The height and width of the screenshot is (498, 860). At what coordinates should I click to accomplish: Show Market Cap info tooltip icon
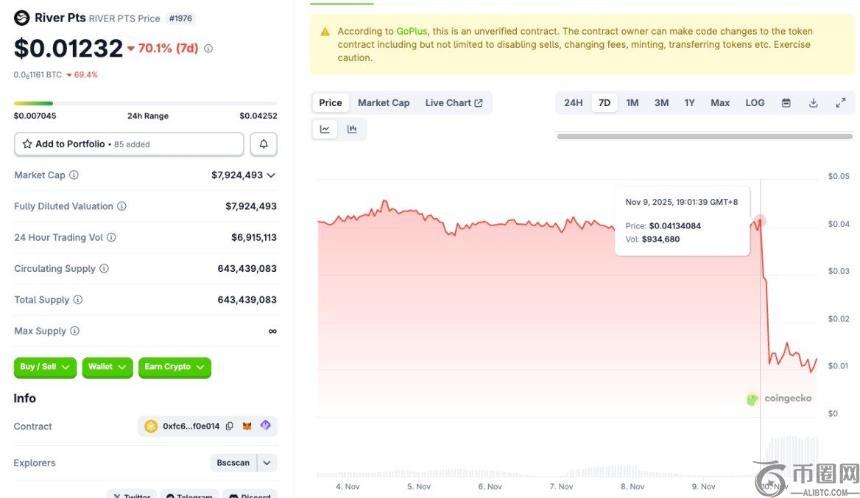(74, 175)
